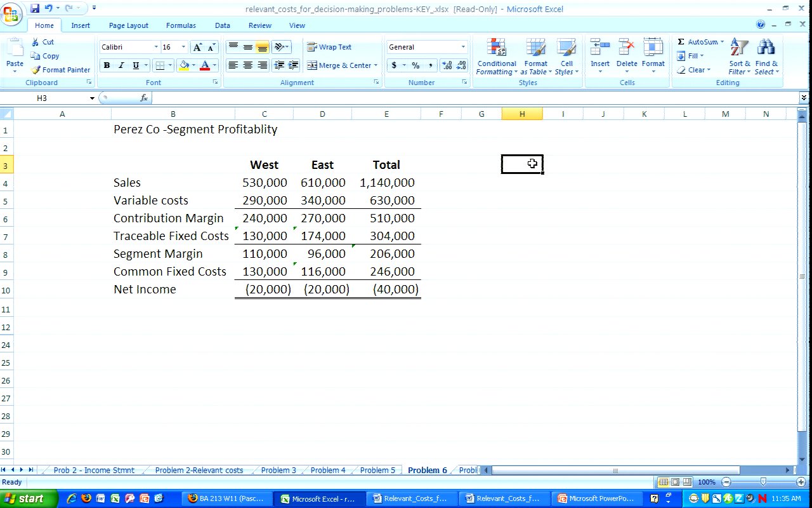Expand the Calibri font name dropdown

point(156,47)
